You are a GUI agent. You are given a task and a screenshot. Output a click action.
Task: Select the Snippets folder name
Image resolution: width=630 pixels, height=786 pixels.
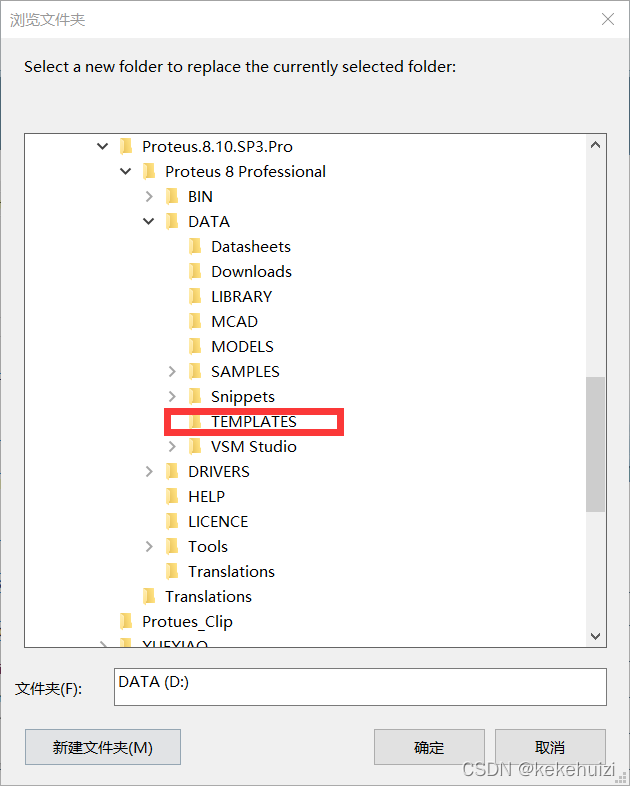[x=243, y=397]
